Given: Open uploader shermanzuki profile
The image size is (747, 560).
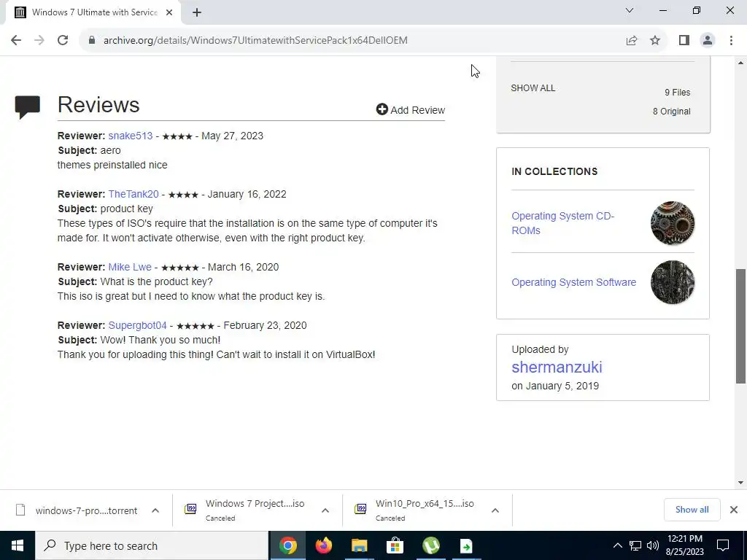Looking at the screenshot, I should pos(557,367).
